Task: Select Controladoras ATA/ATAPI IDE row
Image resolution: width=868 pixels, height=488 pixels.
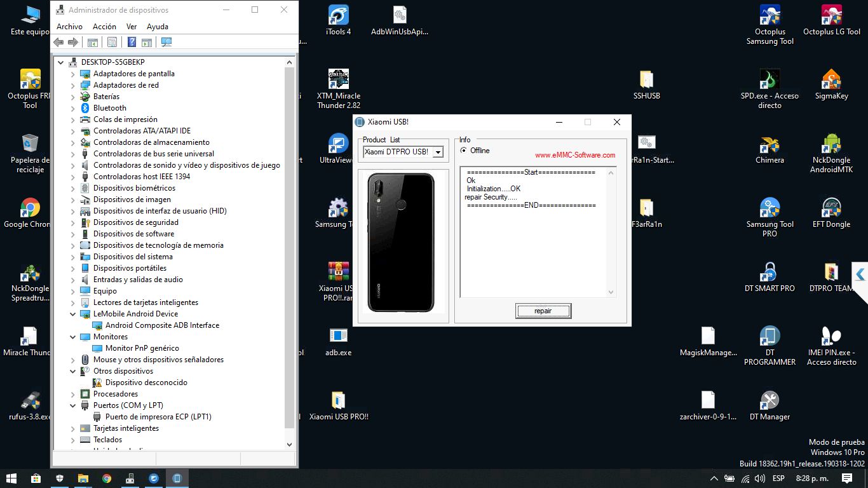Action: coord(142,131)
